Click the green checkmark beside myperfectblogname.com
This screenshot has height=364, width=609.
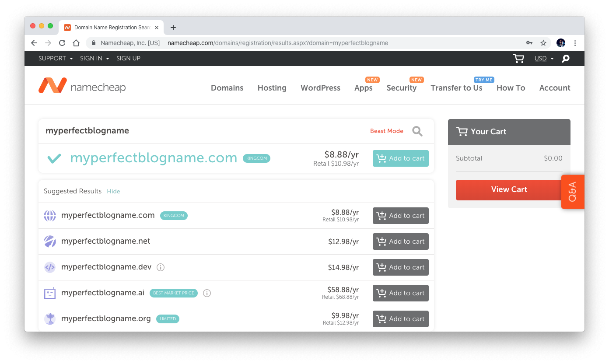pyautogui.click(x=54, y=158)
